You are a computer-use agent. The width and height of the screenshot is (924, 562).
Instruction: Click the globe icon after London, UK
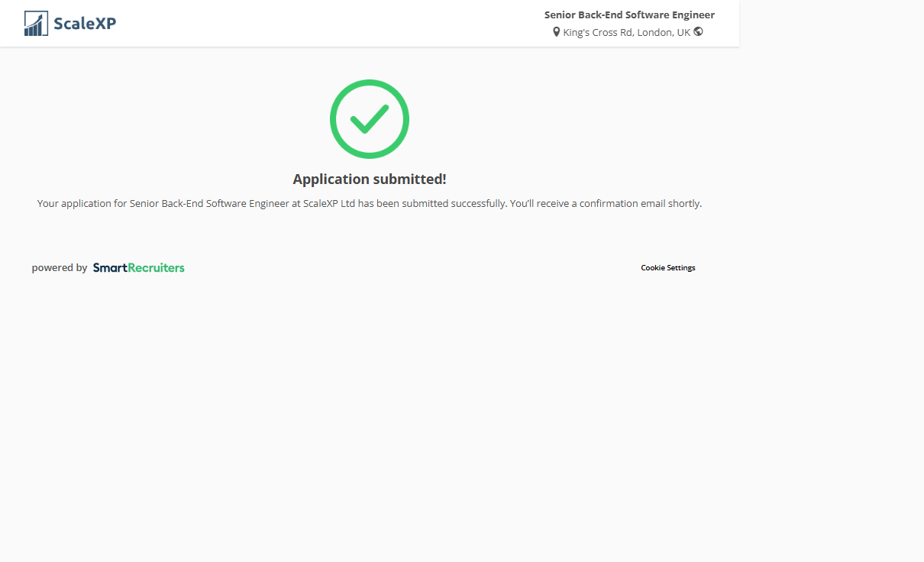coord(698,32)
